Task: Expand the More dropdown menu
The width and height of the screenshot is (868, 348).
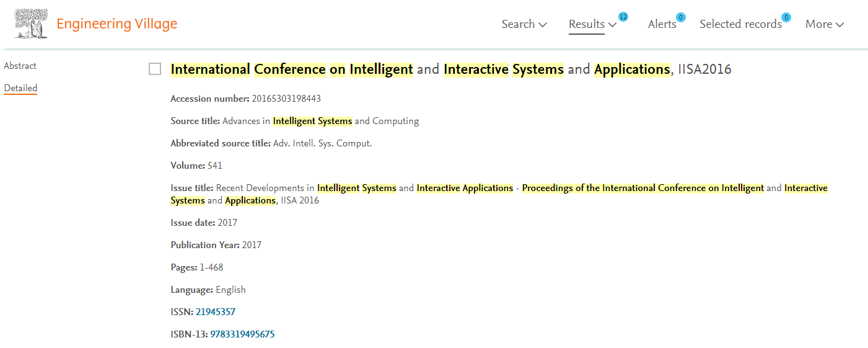Action: coord(825,24)
